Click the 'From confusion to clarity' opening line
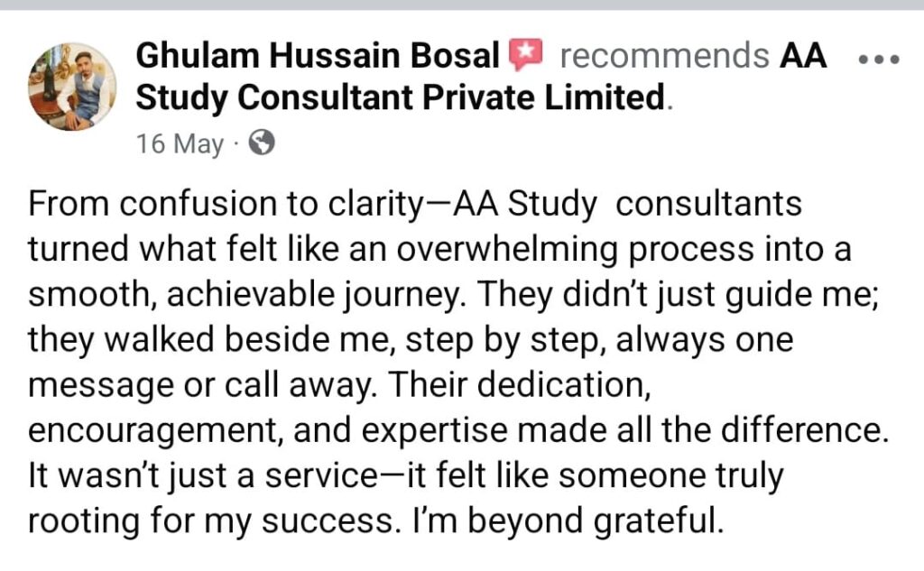 [225, 205]
